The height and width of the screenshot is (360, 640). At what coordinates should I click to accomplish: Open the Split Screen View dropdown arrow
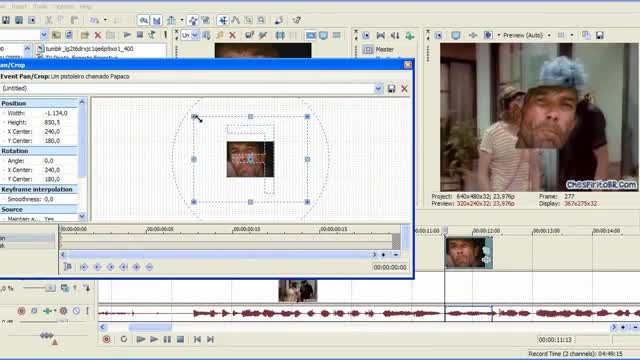click(499, 36)
